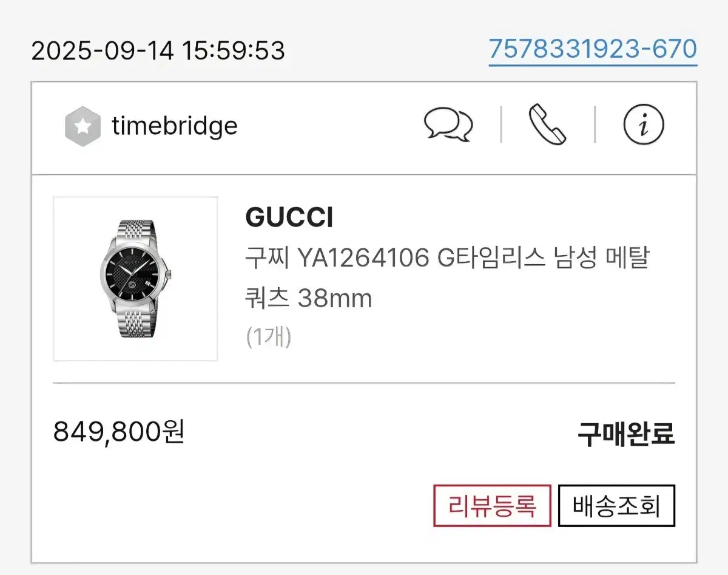This screenshot has width=728, height=575.
Task: Tap the timestamp 2025-09-14 15:59:53
Action: [159, 51]
